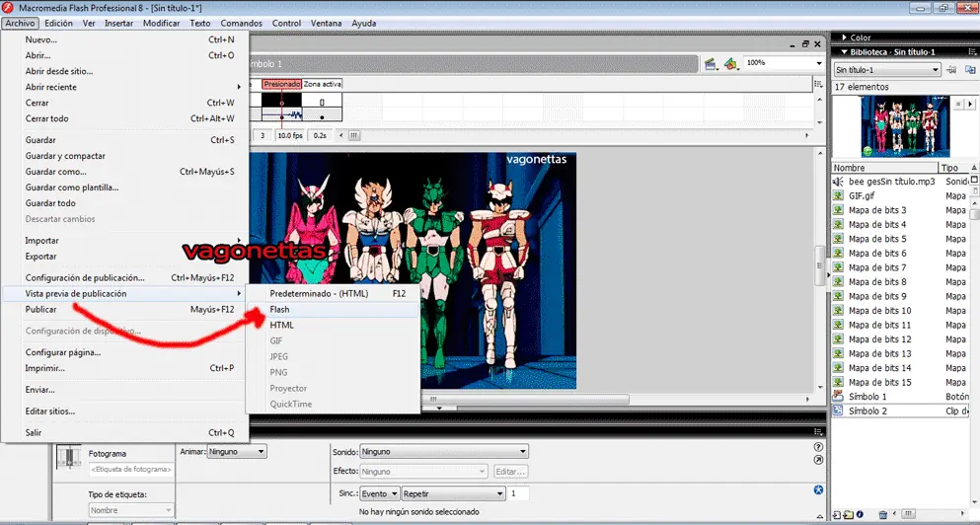Viewport: 980px width, 525px height.
Task: Open the Ventana menu
Action: point(327,23)
